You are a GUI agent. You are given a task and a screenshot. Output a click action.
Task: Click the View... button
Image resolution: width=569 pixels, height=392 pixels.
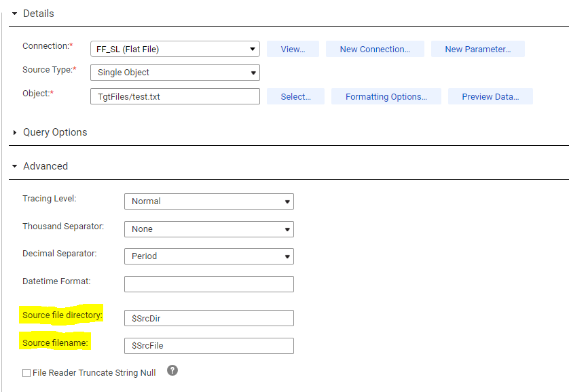coord(293,49)
